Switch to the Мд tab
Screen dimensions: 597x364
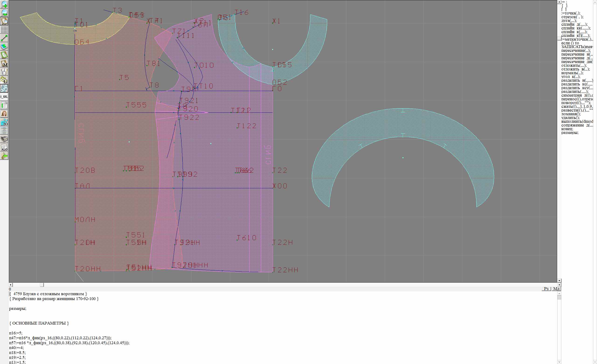[x=556, y=289]
